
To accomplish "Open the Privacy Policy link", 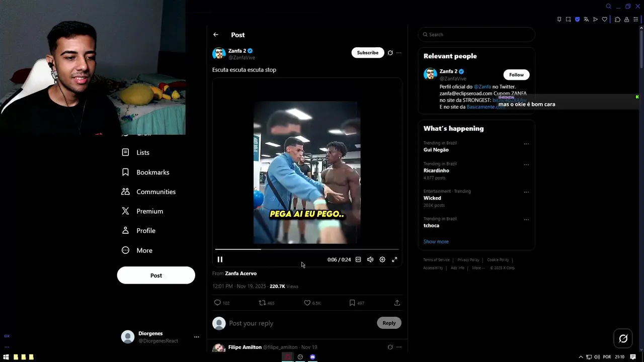I will (468, 260).
